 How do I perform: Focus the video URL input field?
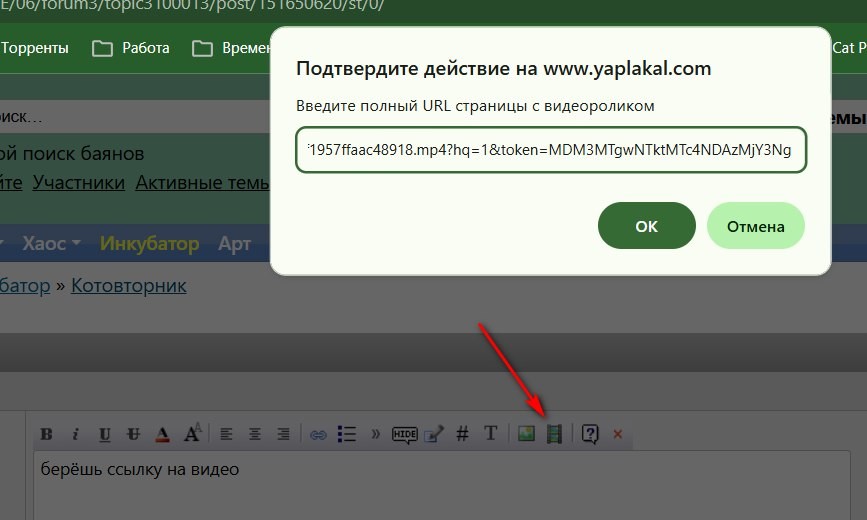click(x=551, y=150)
